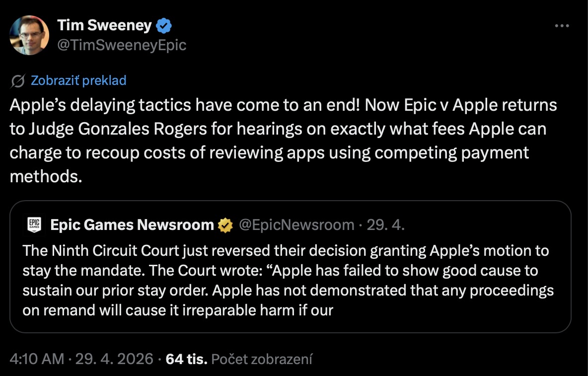Click the word 'methods.' ending the tweet

(x=46, y=176)
